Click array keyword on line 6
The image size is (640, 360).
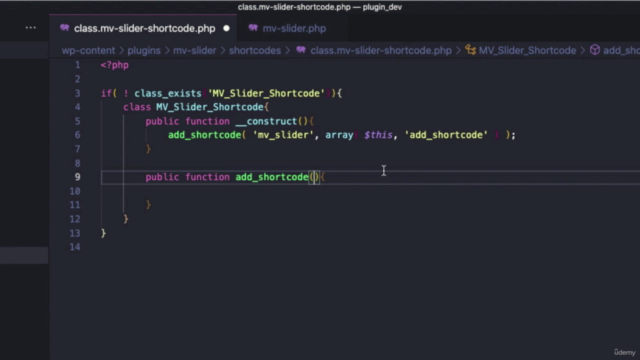339,135
